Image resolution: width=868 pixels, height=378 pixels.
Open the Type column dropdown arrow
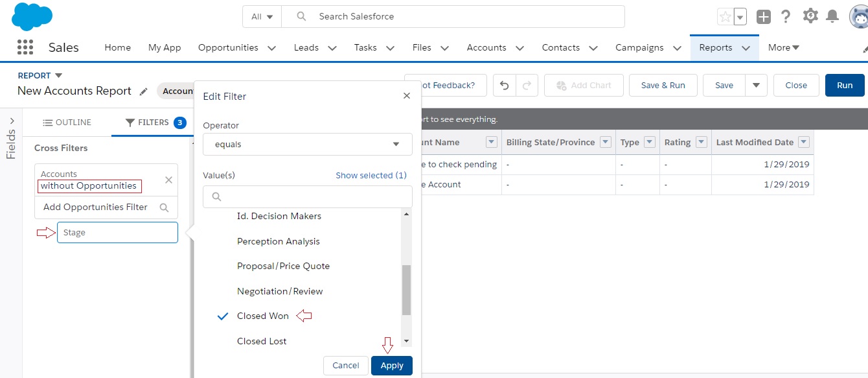(650, 142)
